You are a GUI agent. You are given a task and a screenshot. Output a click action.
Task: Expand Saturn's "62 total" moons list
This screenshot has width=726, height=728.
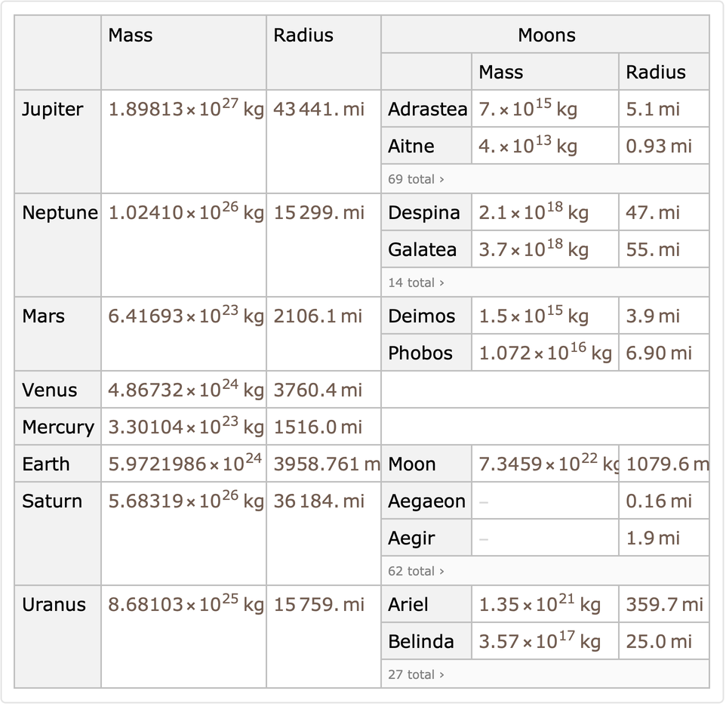416,572
